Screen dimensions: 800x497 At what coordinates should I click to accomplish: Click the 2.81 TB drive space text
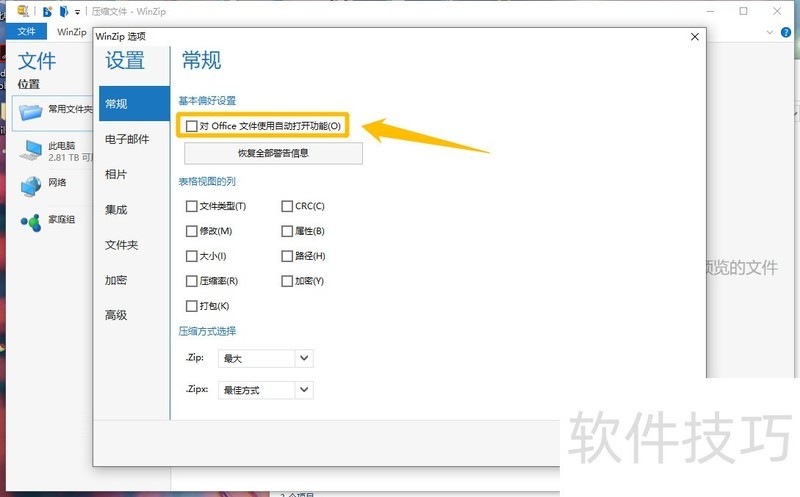(70, 158)
